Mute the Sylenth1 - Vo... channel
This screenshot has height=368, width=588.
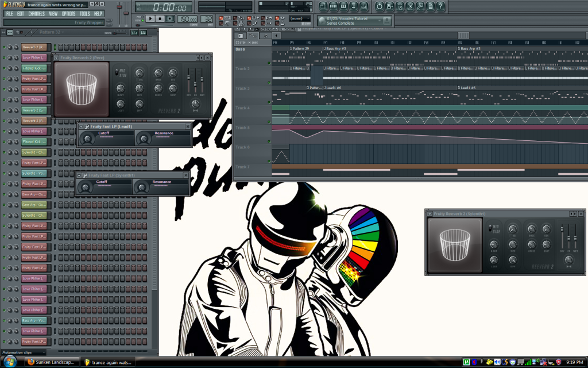point(4,174)
